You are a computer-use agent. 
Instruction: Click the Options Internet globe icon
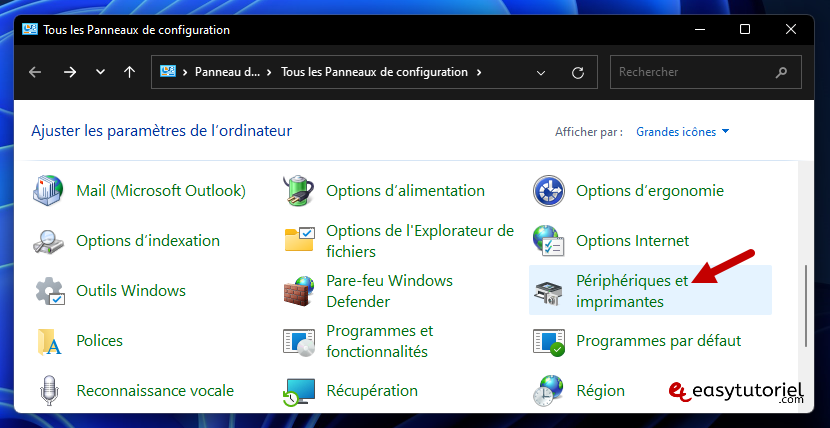click(548, 241)
